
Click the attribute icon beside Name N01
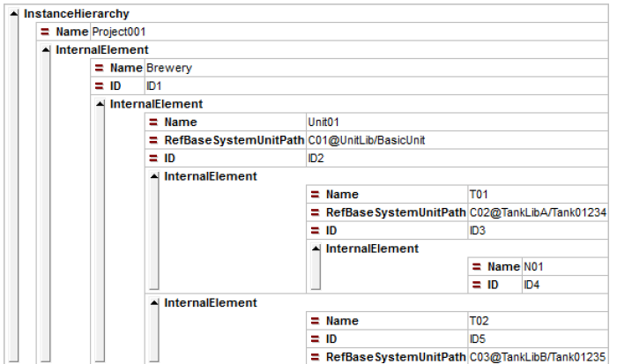point(476,267)
